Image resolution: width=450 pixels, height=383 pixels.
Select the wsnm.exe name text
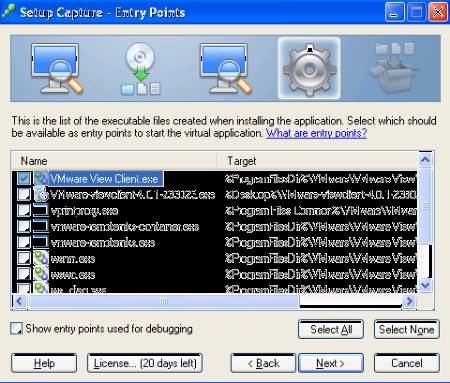(73, 259)
